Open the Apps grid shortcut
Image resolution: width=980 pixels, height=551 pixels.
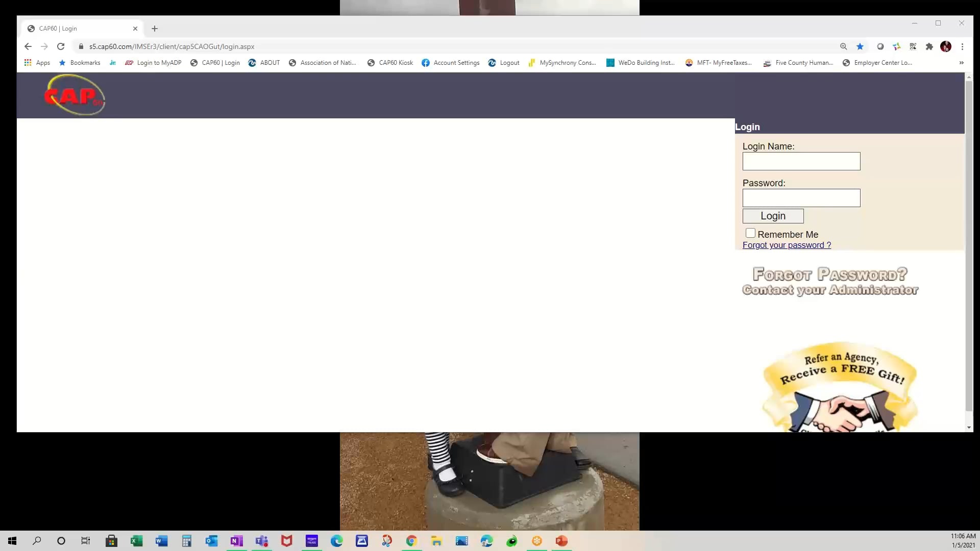point(37,63)
